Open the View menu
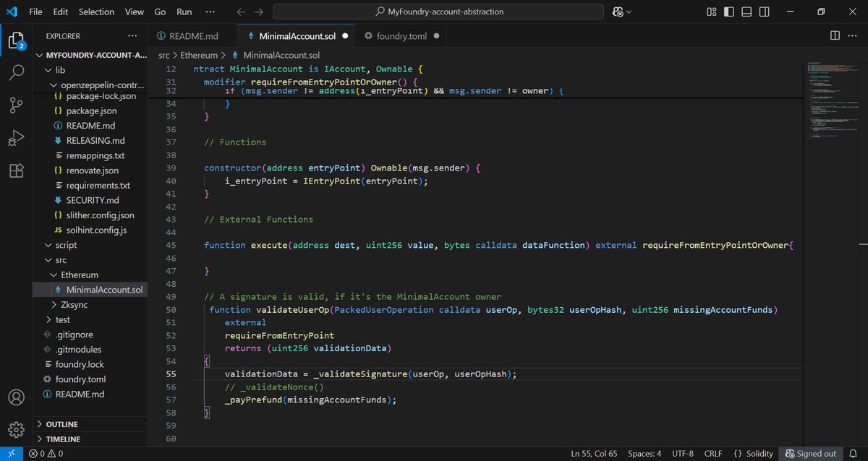Screen dimensions: 868x461 click(x=134, y=12)
